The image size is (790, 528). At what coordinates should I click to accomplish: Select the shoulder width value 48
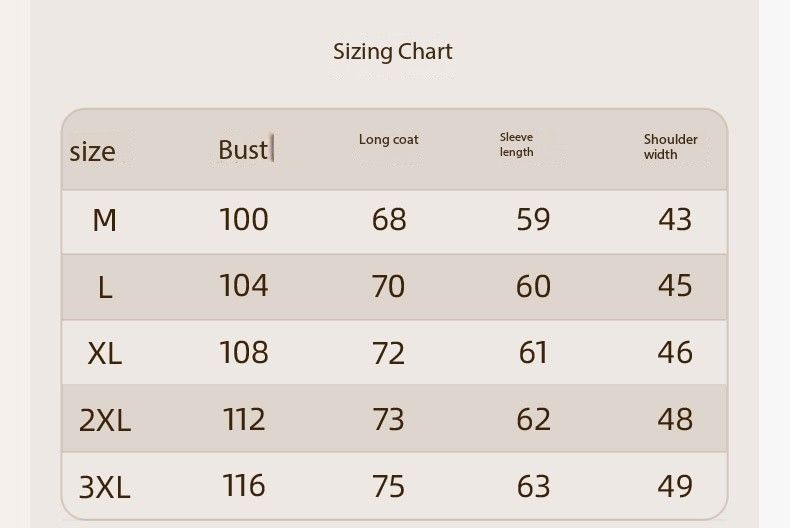pos(675,419)
